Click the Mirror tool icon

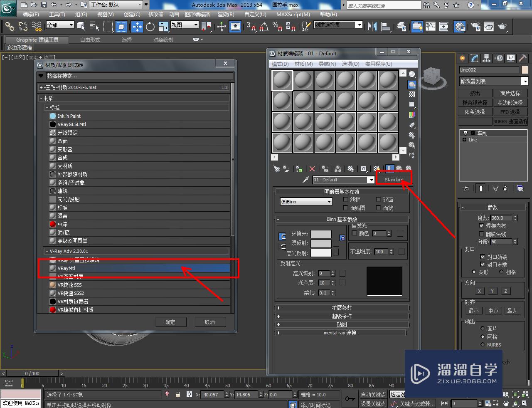pos(372,27)
